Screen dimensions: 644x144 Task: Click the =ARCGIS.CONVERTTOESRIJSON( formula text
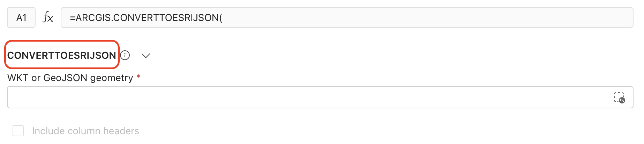point(146,17)
